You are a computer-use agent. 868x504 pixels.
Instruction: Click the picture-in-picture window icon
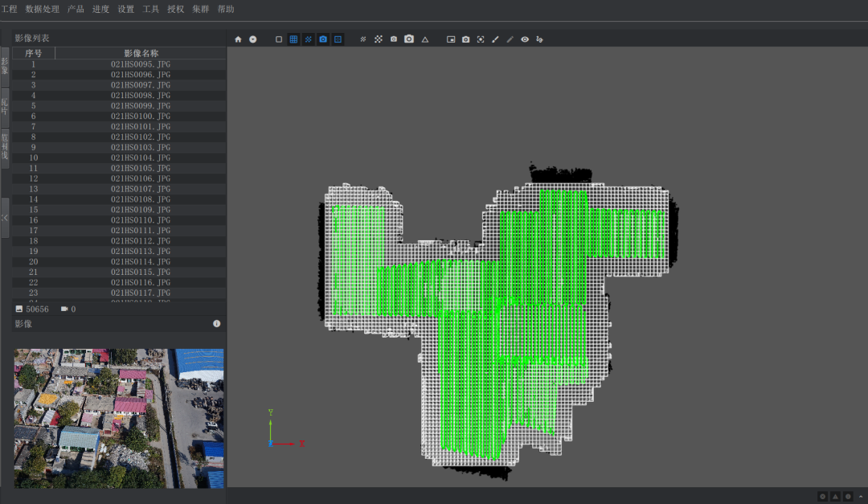click(x=451, y=39)
